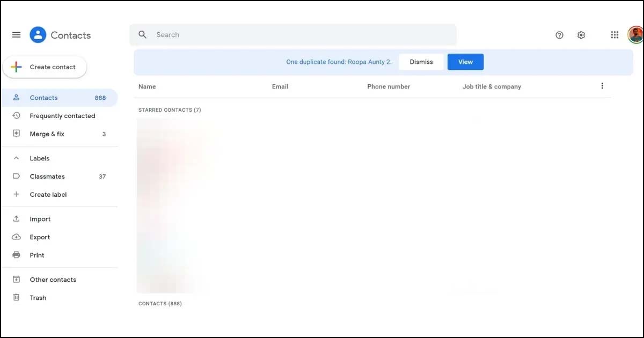Screen dimensions: 644x338
Task: Click the trash bin icon
Action: [x=16, y=297]
